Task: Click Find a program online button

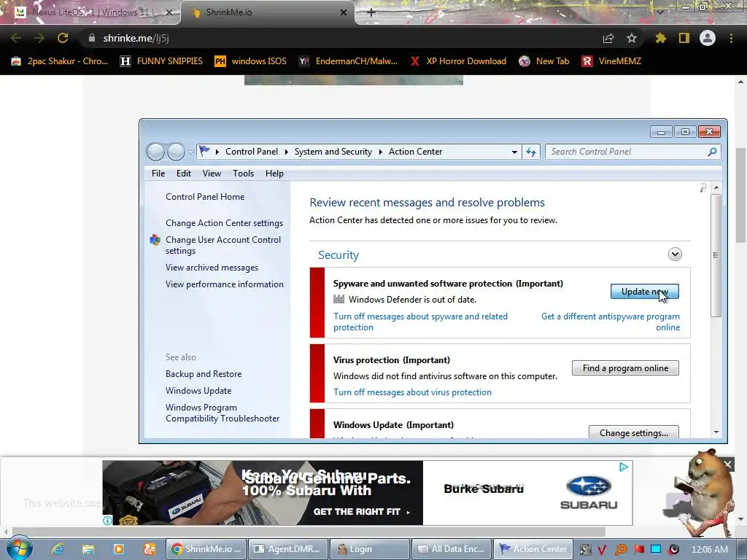Action: click(625, 368)
